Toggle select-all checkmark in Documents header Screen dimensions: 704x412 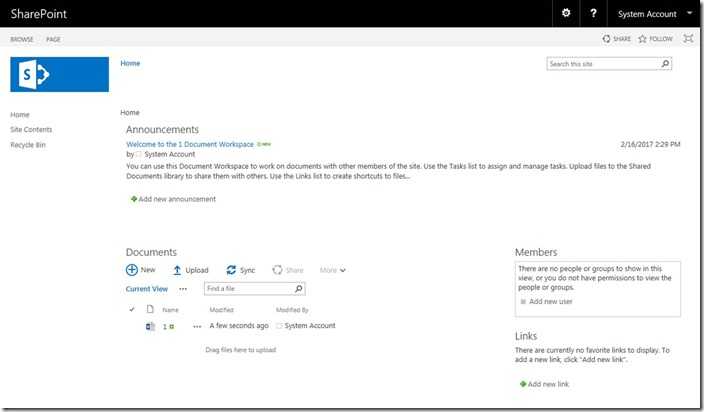tap(132, 310)
